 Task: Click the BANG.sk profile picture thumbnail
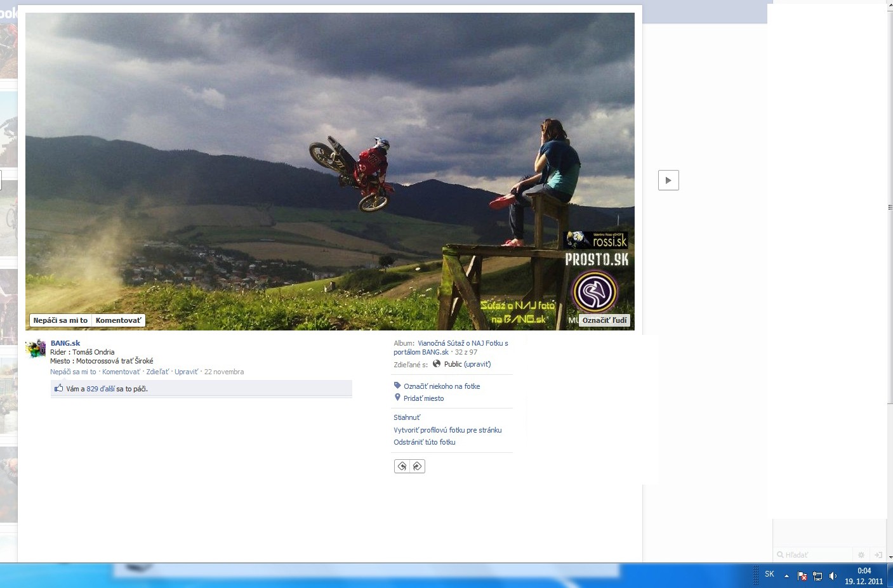(36, 349)
